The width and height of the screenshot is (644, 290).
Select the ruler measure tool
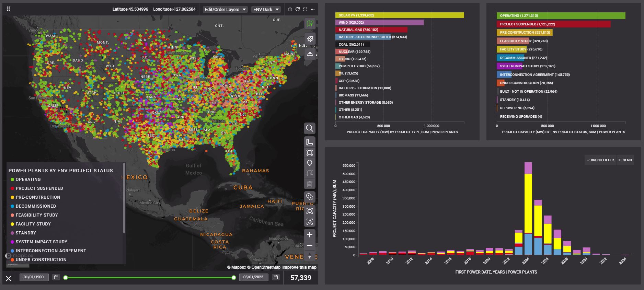click(310, 142)
